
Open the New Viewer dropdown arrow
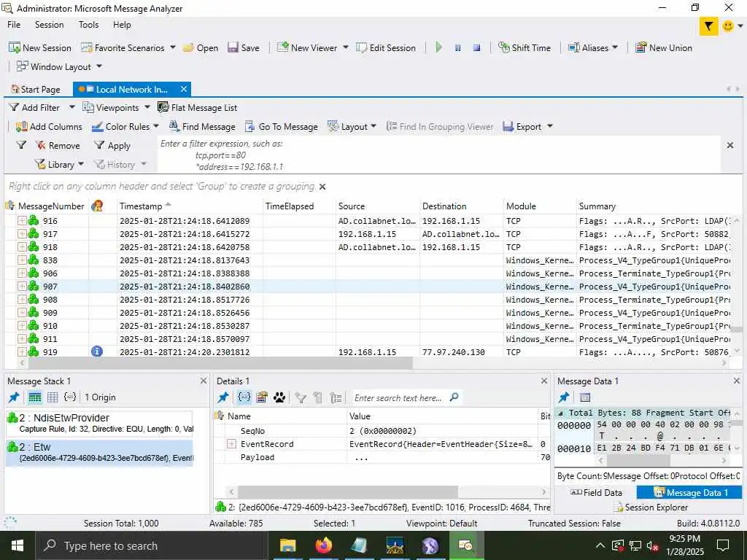click(x=345, y=47)
